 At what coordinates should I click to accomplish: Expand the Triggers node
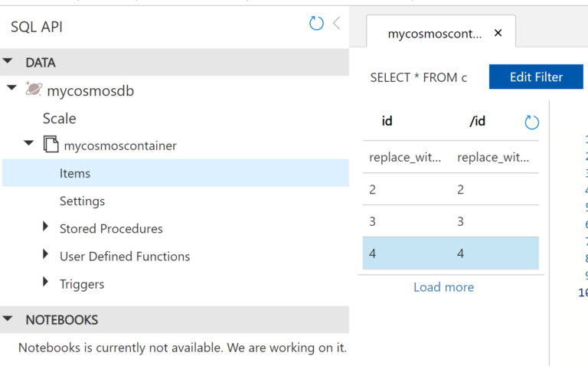45,282
